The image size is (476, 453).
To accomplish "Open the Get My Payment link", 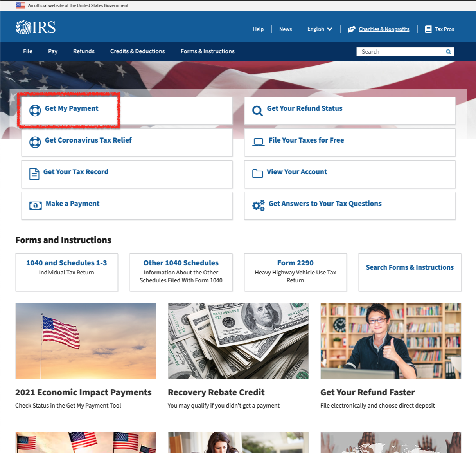I will click(x=72, y=108).
